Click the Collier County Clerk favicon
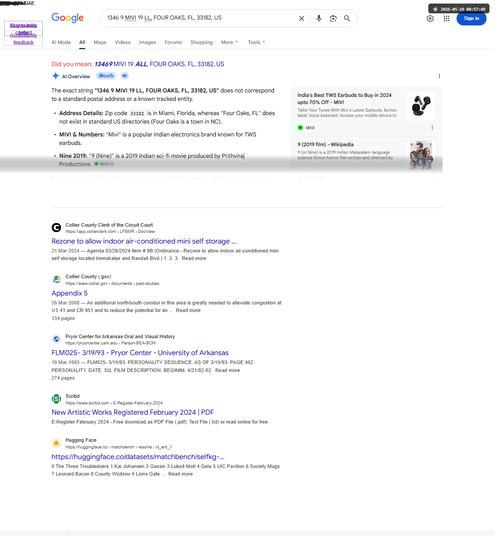Viewport: 500px width, 536px height. [x=56, y=227]
